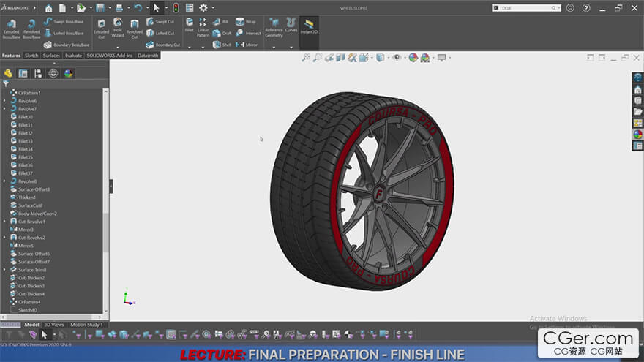Expand the Revolve6 feature node
This screenshot has height=362, width=644.
4,101
